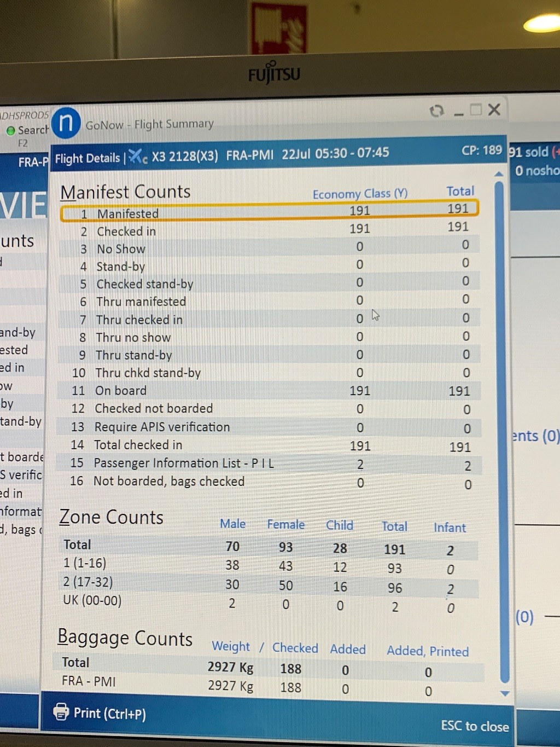Click the refresh icon in title bar
This screenshot has height=747, width=560.
(x=436, y=111)
